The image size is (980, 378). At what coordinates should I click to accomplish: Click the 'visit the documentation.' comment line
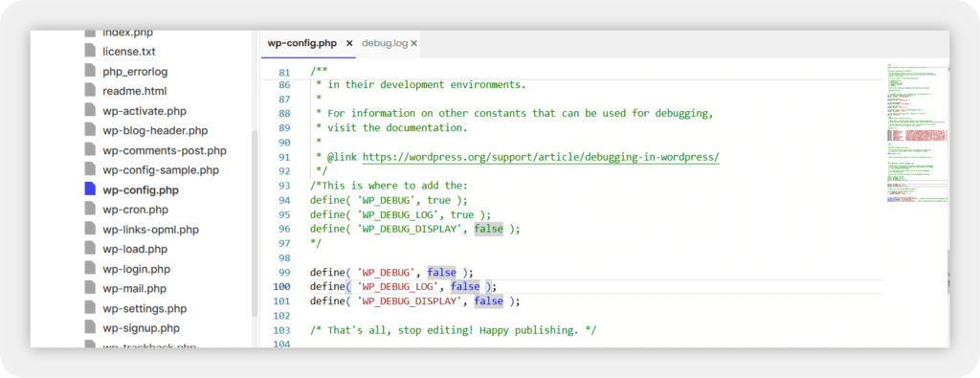391,128
